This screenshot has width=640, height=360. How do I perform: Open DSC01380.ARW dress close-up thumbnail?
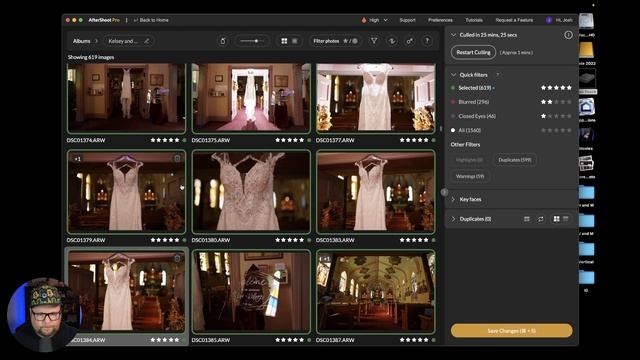251,191
